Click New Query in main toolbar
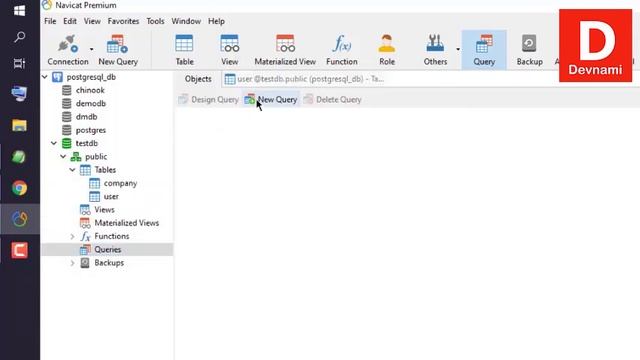Image resolution: width=640 pixels, height=360 pixels. (118, 50)
